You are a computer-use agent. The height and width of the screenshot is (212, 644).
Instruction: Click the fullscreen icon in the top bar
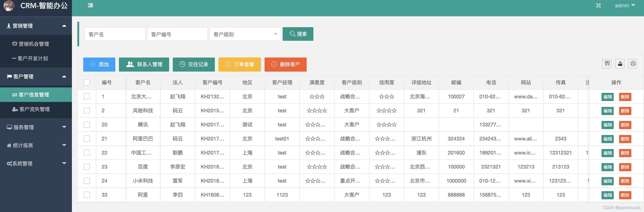pyautogui.click(x=598, y=5)
